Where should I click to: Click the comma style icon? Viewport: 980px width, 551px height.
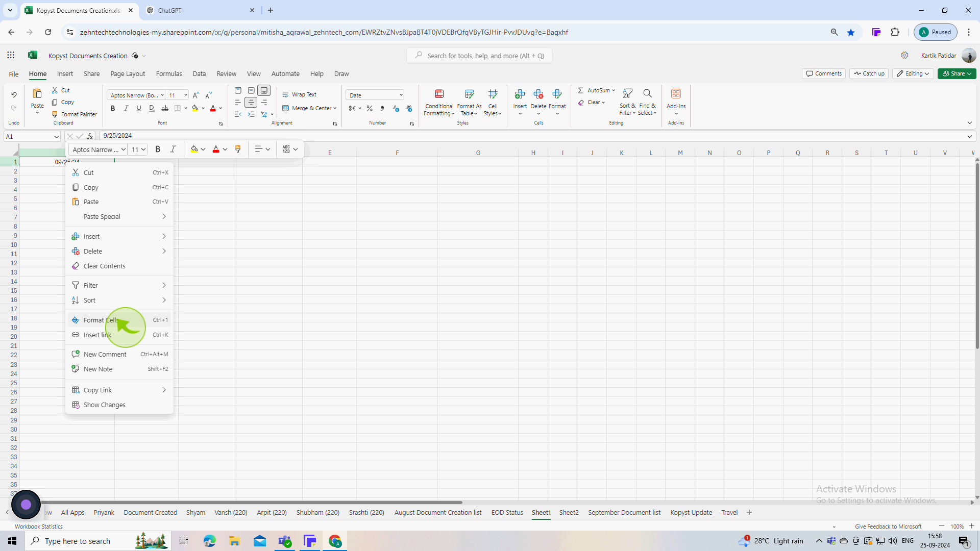pyautogui.click(x=382, y=108)
